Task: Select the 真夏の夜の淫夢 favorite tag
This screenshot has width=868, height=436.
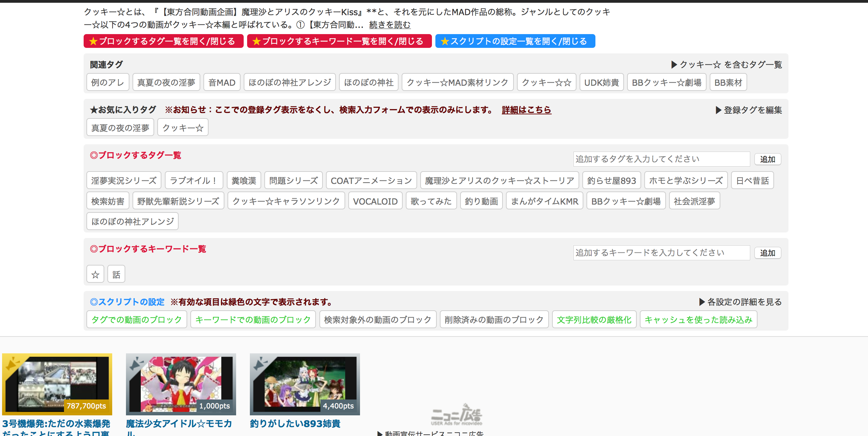Action: (x=120, y=128)
